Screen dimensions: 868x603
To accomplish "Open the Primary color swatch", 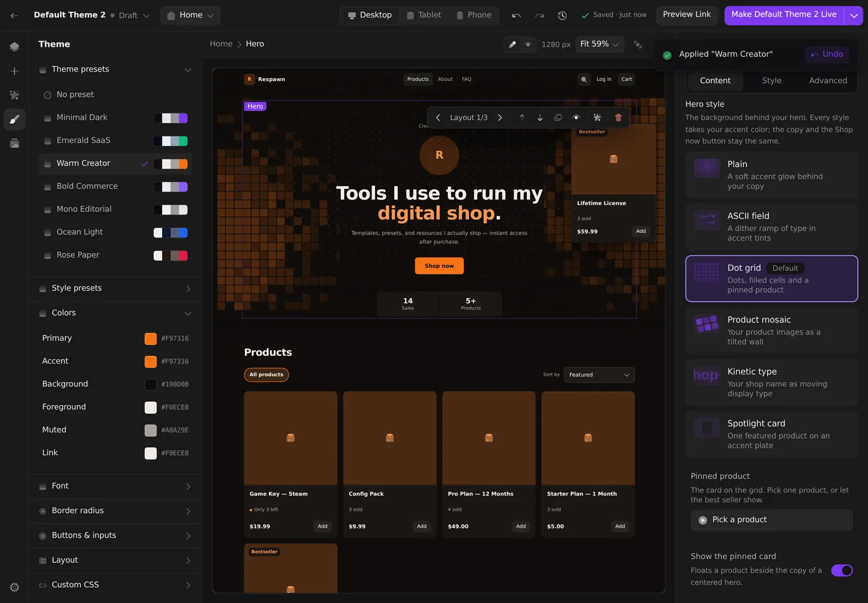I will coord(151,339).
